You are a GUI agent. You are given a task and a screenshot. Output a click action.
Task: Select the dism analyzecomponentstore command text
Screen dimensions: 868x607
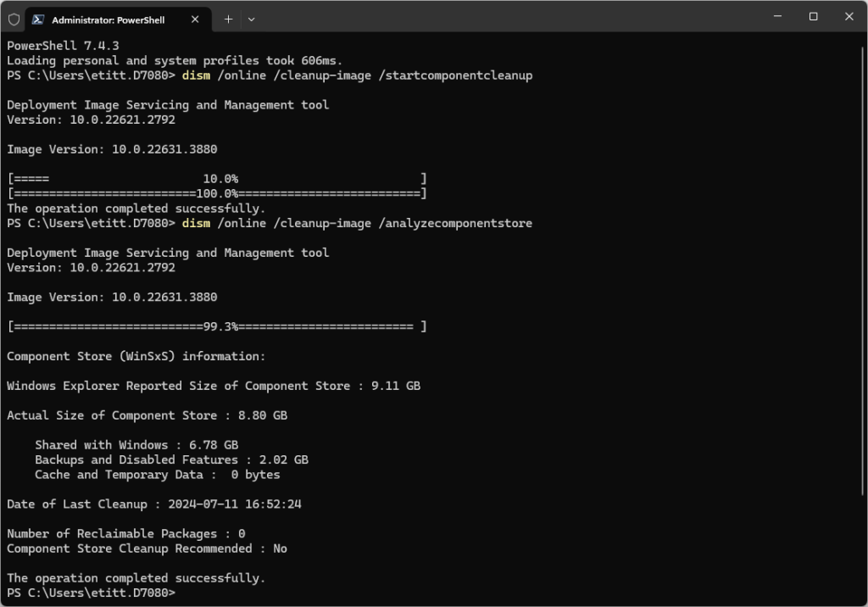coord(360,223)
